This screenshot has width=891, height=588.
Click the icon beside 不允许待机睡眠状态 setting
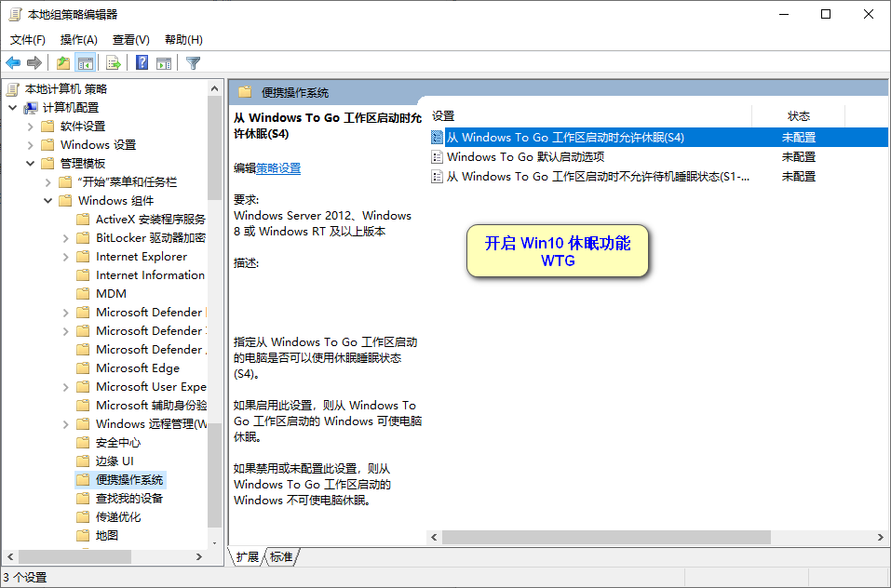pyautogui.click(x=437, y=177)
